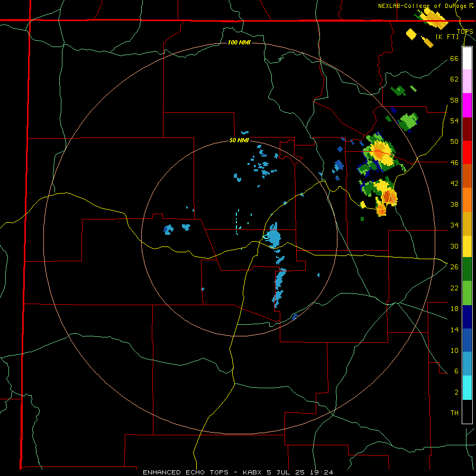This screenshot has width=476, height=476.
Task: Click the yellow 34 kft legend swatch
Action: click(x=467, y=246)
